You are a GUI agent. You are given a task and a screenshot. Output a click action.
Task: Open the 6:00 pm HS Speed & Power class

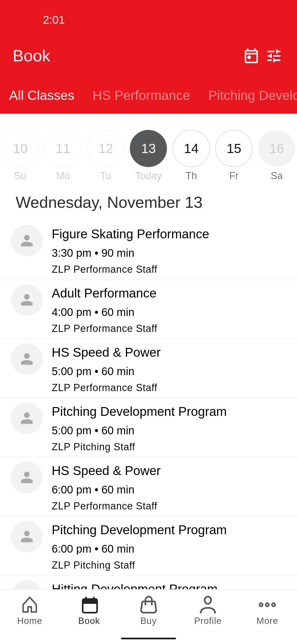[x=148, y=487]
